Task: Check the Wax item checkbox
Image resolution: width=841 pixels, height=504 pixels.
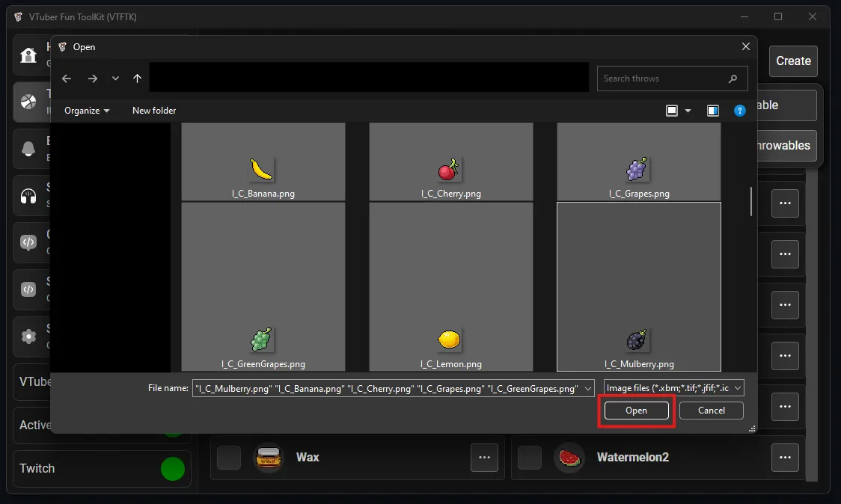Action: pyautogui.click(x=229, y=458)
